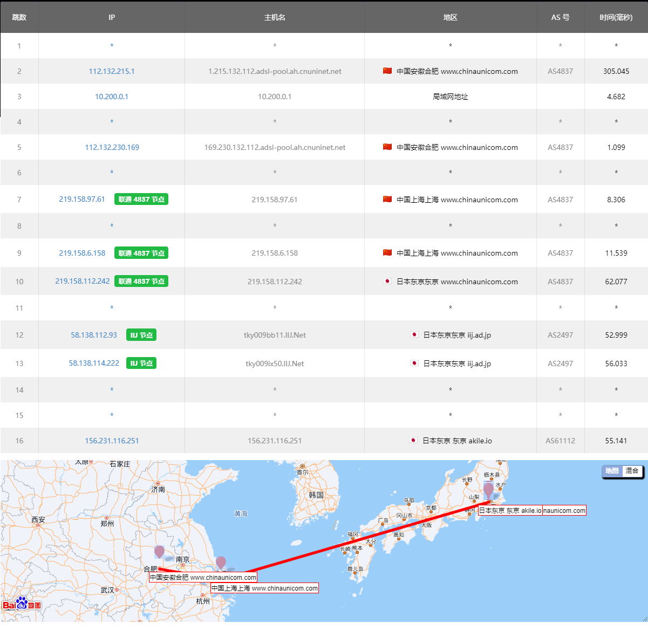Image resolution: width=648 pixels, height=644 pixels.
Task: Click the 跳数 column header
Action: (x=19, y=17)
